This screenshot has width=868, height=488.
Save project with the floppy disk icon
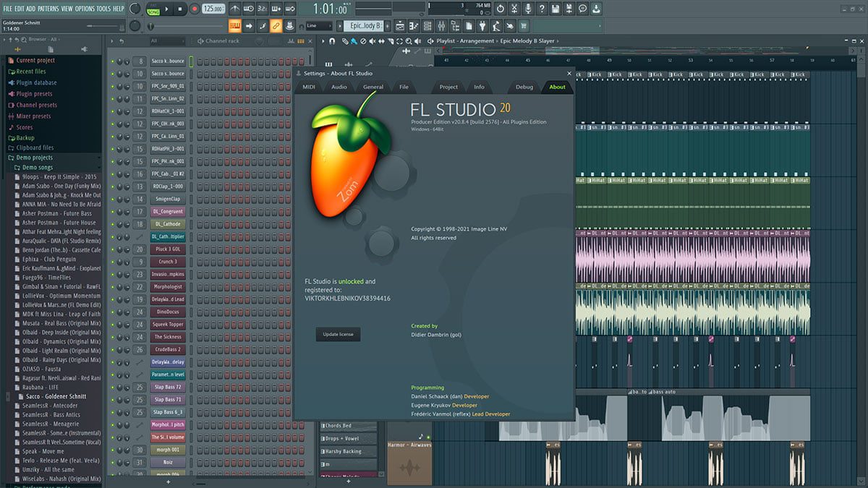pos(556,9)
